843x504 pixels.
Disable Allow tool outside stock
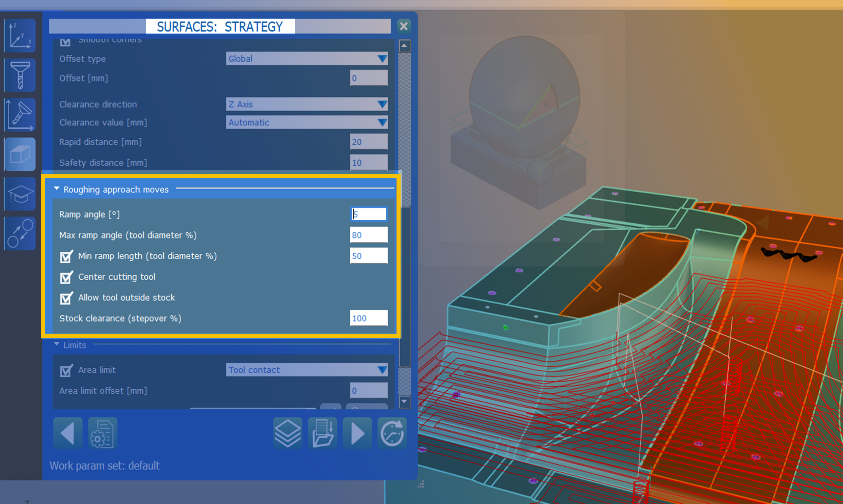pyautogui.click(x=66, y=298)
